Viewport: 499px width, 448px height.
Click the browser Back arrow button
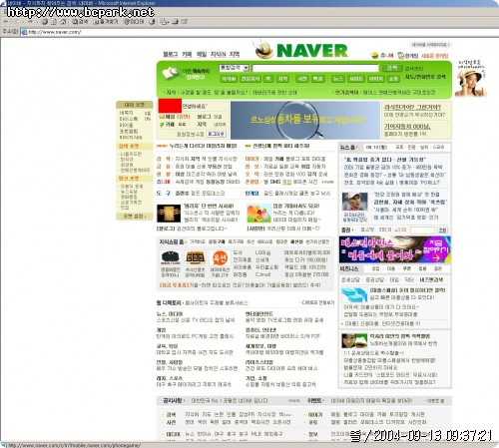coord(6,22)
